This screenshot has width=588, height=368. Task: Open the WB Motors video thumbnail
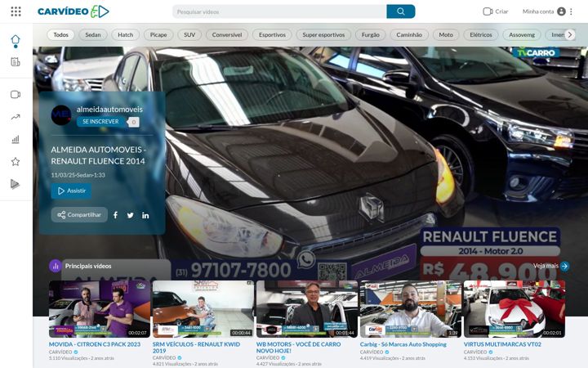(307, 309)
